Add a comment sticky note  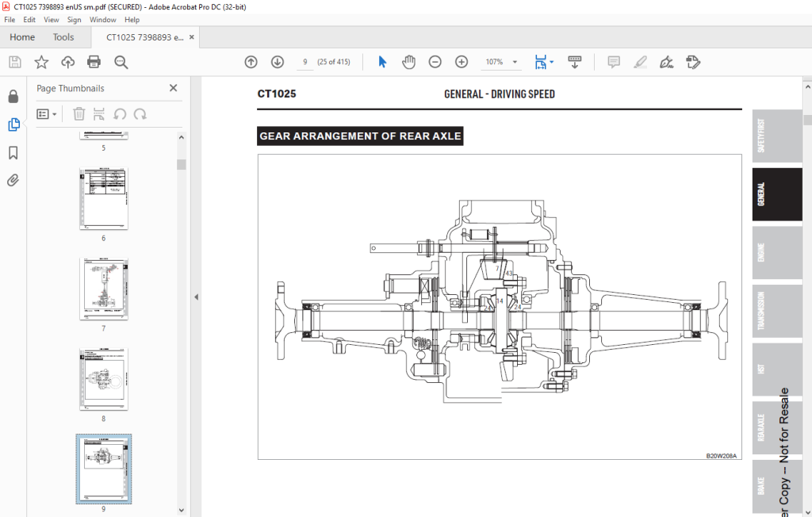(614, 62)
